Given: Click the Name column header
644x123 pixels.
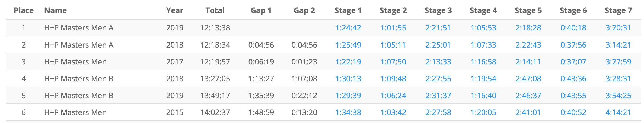Looking at the screenshot, I should (55, 10).
